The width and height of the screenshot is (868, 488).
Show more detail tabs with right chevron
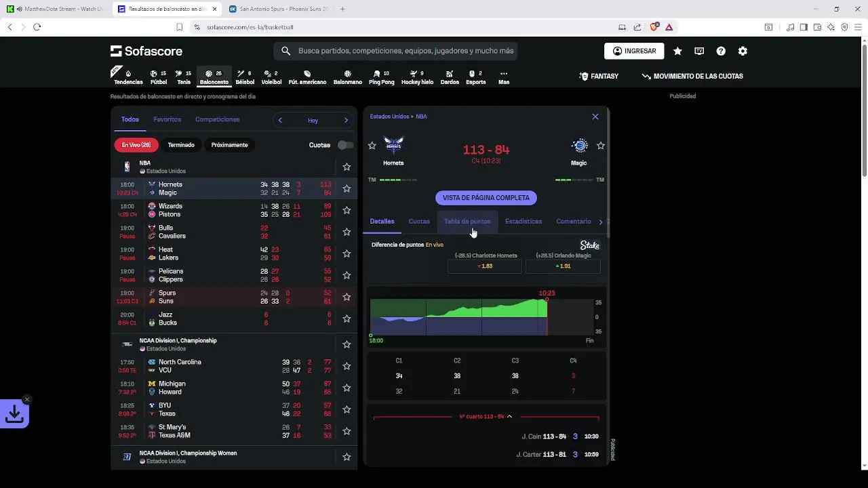601,222
